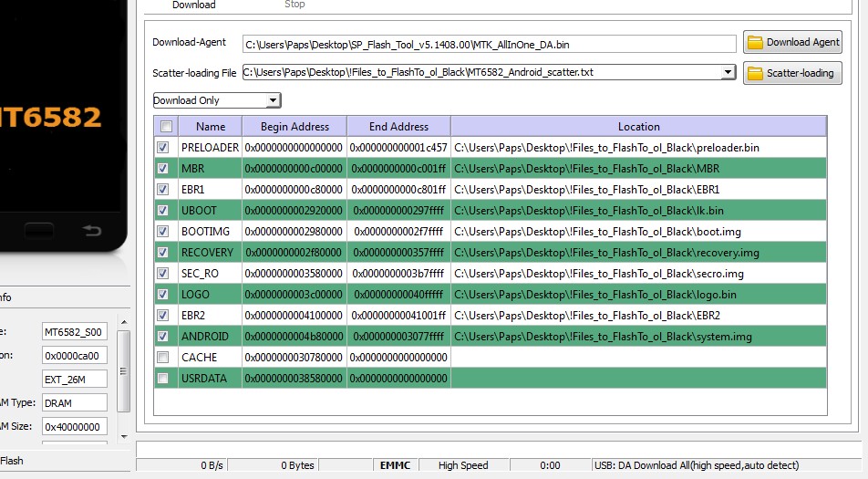Image resolution: width=868 pixels, height=479 pixels.
Task: Click the MT6582_S00 chip name field
Action: click(75, 331)
